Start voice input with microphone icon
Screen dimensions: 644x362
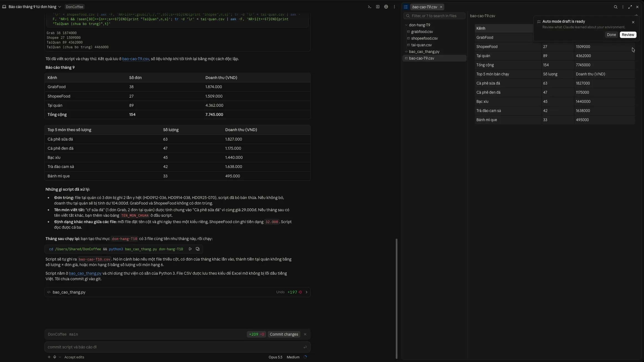pyautogui.click(x=55, y=357)
